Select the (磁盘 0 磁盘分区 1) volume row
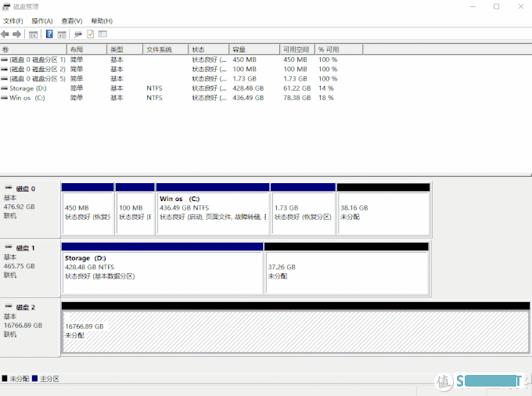This screenshot has height=396, width=532. [182, 59]
